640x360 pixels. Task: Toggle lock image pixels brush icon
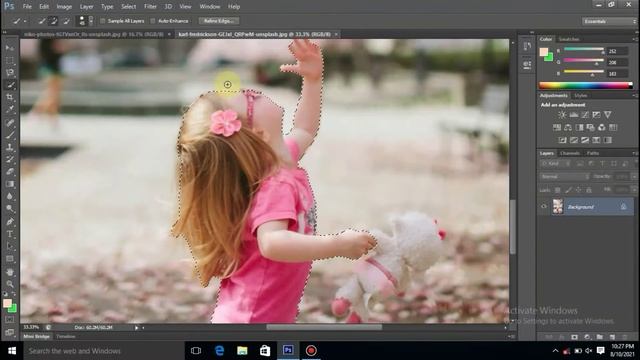568,190
